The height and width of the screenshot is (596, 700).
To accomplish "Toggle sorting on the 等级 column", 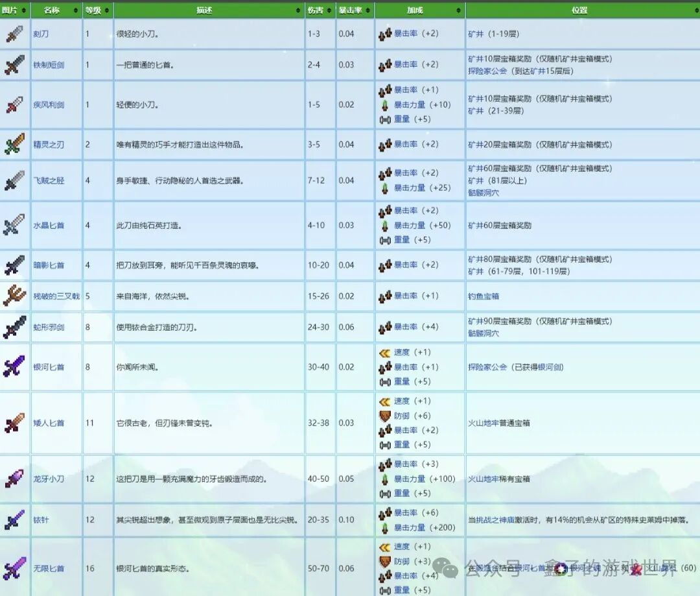I will (x=97, y=10).
